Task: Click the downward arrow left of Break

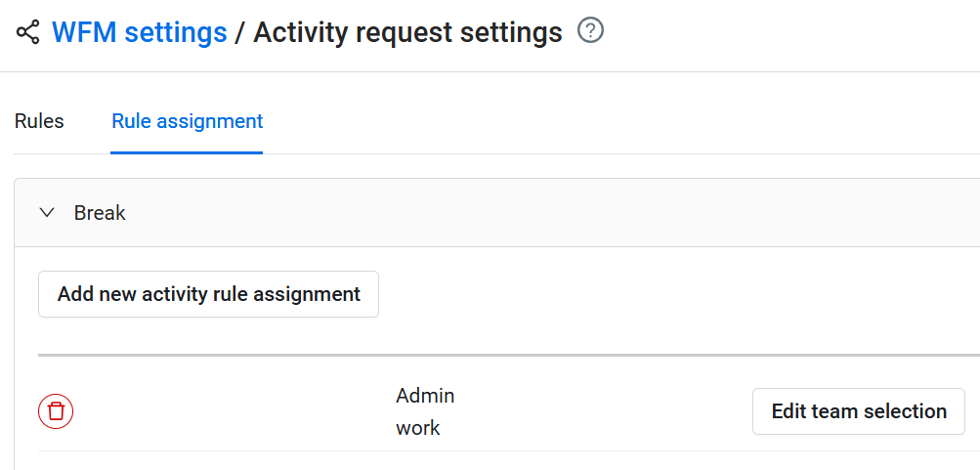Action: pos(47,213)
